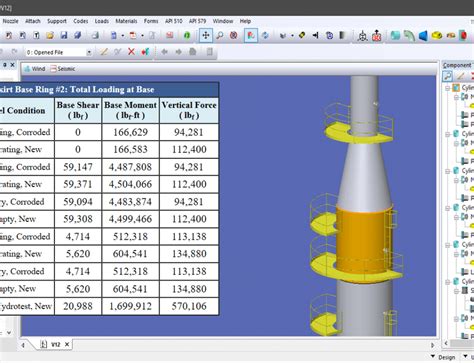
Task: Click the 'Vertical Force' column header
Action: point(189,110)
